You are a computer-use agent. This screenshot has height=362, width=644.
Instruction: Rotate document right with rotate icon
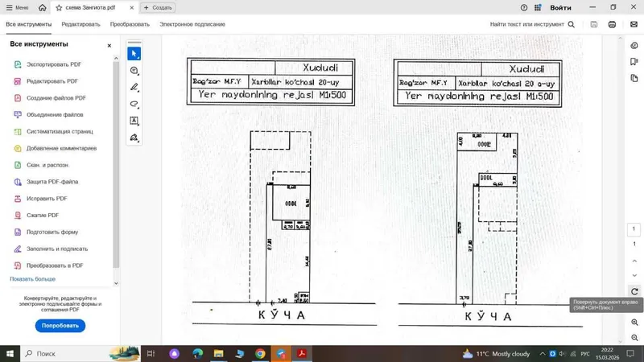[x=634, y=291]
